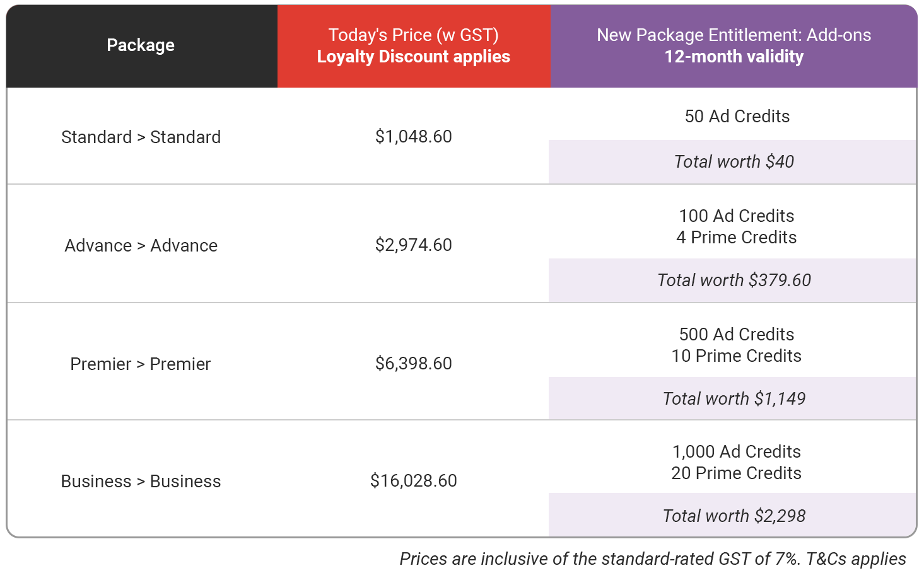Click the $16,028.60 price cell

414,480
